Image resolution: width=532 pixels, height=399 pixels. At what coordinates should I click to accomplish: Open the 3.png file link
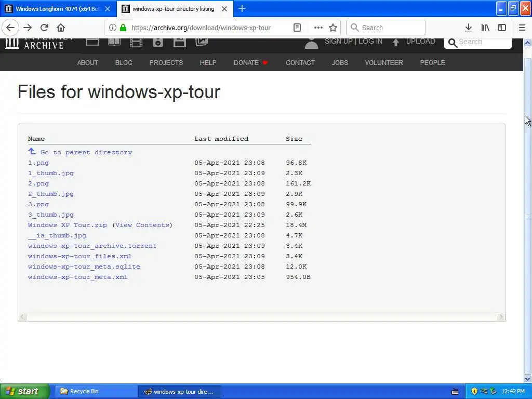coord(38,204)
